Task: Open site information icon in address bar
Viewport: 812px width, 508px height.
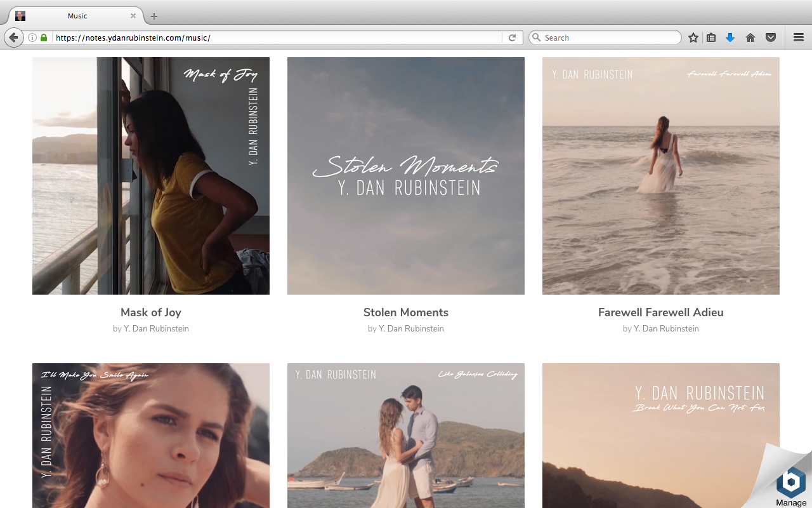Action: pyautogui.click(x=32, y=37)
